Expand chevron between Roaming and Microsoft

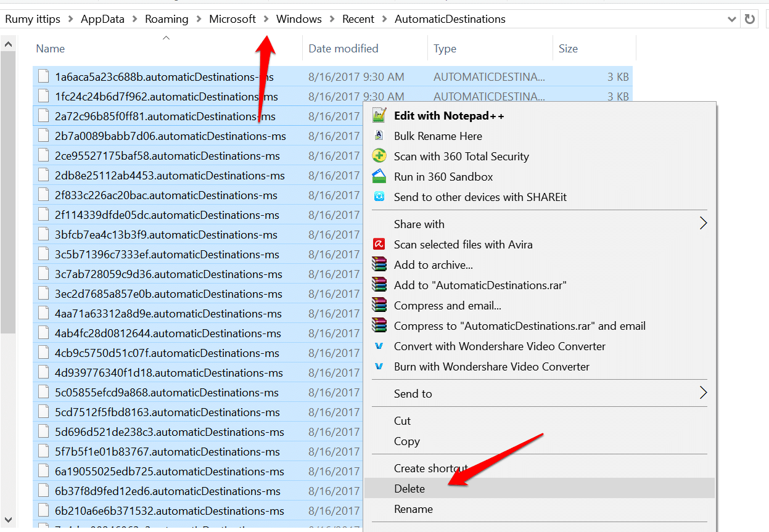199,19
